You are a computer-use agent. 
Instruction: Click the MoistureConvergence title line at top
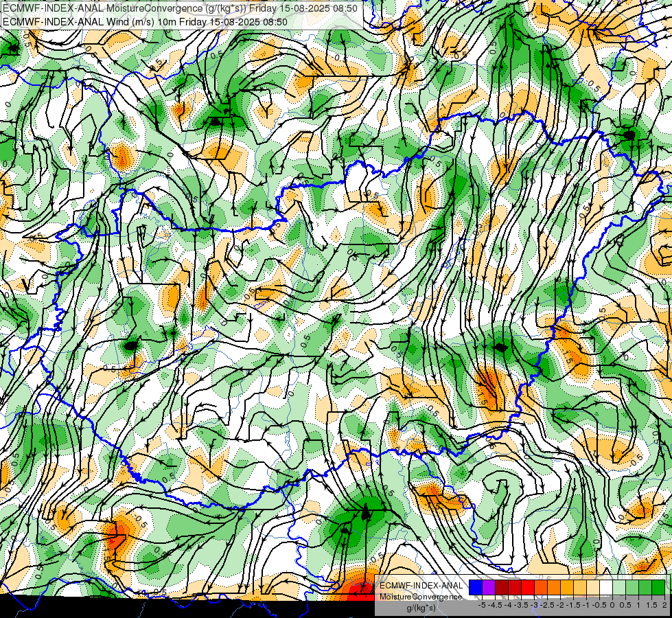[x=180, y=8]
